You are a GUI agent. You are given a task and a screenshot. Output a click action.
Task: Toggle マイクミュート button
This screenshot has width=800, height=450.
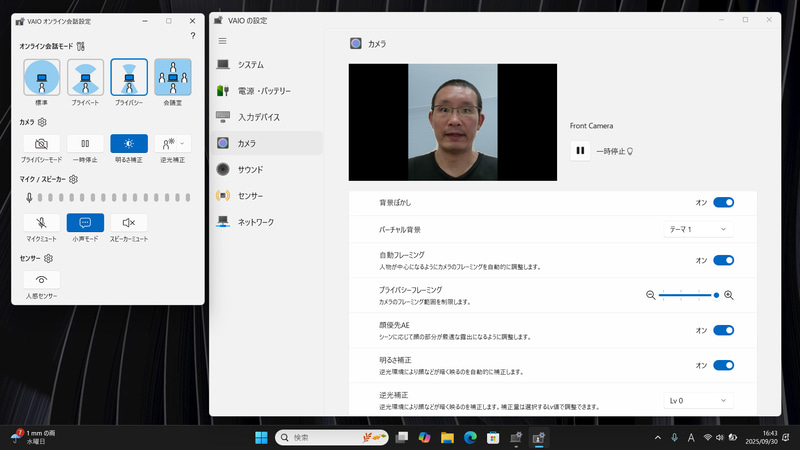(x=41, y=222)
